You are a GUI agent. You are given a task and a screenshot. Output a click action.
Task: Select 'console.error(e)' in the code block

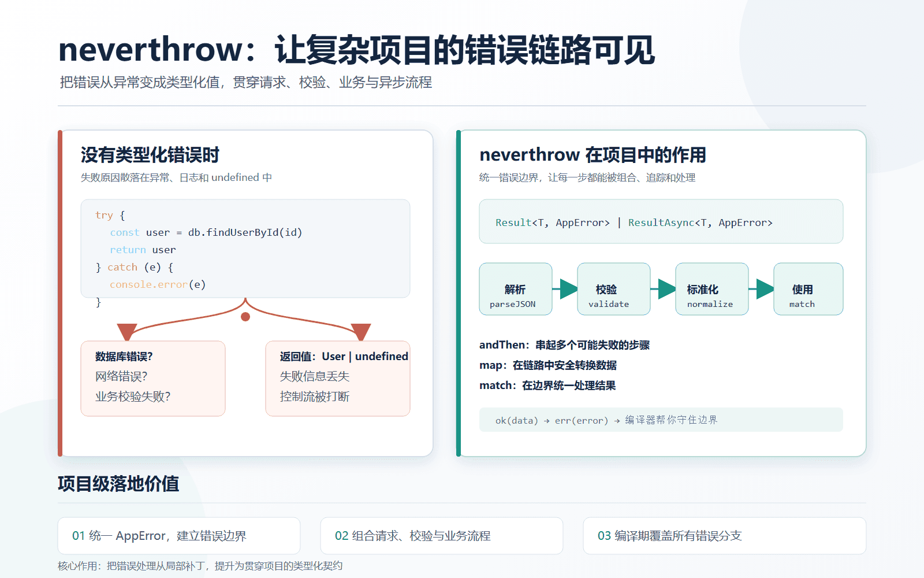[158, 284]
